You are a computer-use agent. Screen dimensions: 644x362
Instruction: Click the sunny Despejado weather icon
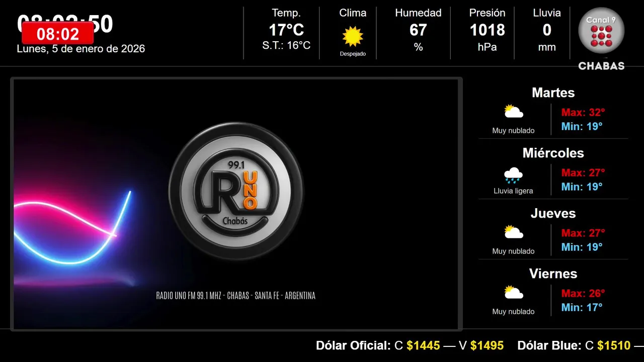pos(353,37)
